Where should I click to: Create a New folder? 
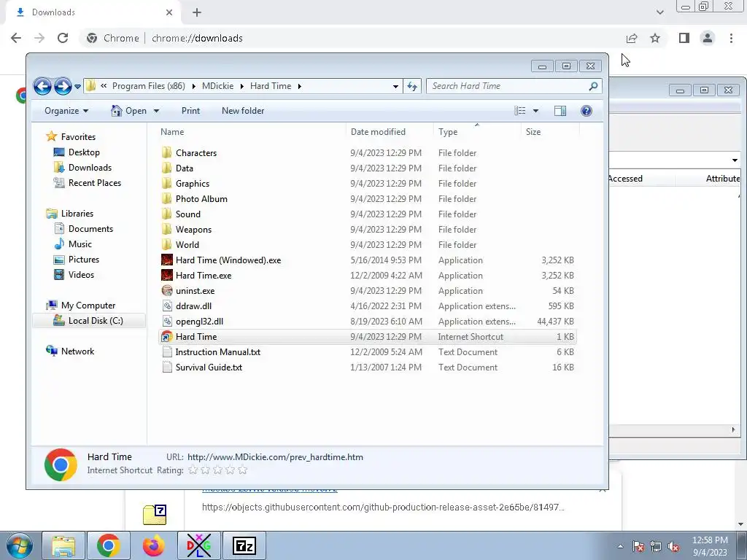[x=243, y=111]
